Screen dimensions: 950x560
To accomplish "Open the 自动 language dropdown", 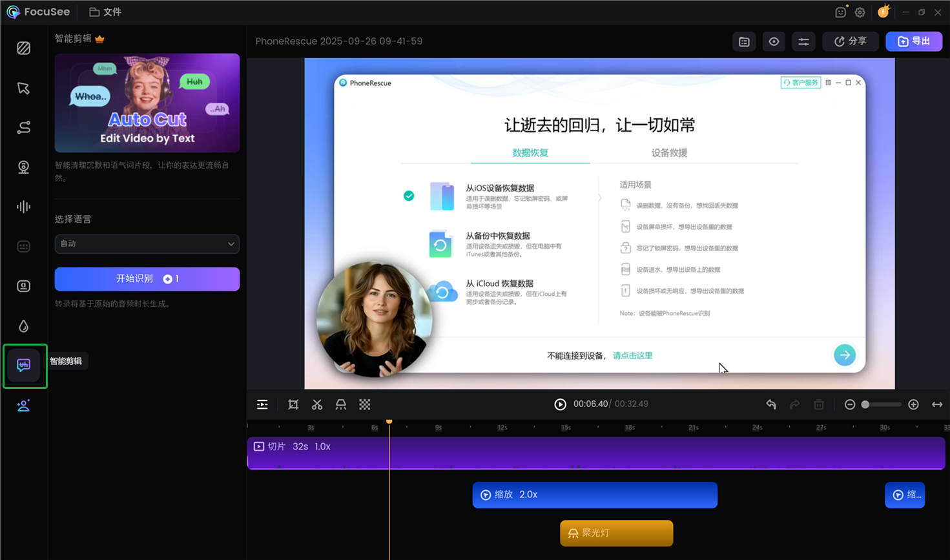I will click(147, 244).
